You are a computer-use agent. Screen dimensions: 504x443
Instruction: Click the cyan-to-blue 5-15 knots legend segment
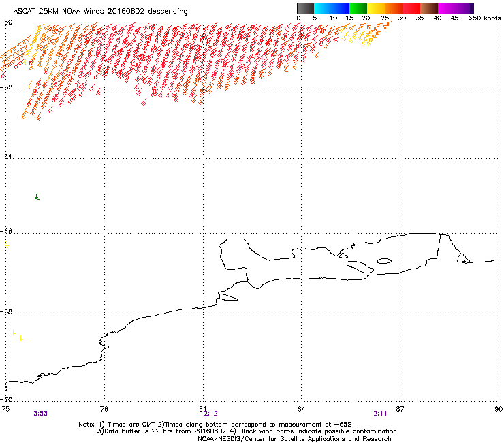332,8
